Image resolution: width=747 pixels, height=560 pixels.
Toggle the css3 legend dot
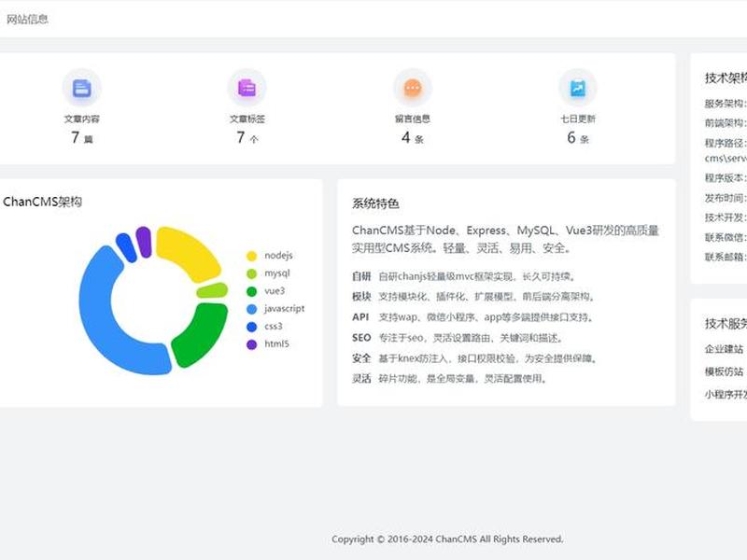pos(251,327)
